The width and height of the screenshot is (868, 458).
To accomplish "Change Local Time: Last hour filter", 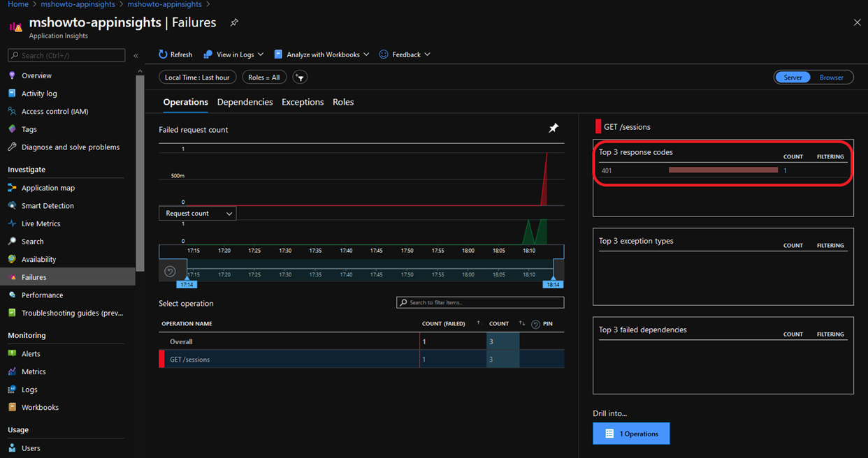I will pyautogui.click(x=197, y=77).
